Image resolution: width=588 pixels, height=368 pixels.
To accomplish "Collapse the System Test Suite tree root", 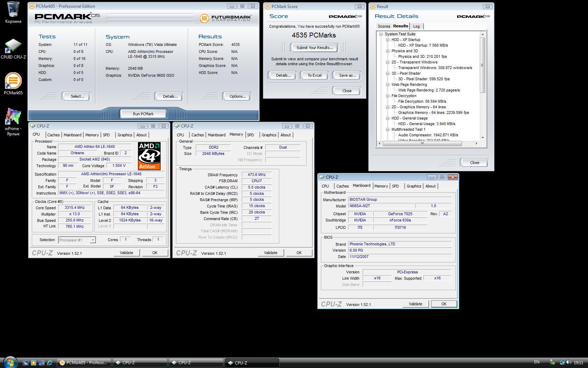I will coord(381,34).
